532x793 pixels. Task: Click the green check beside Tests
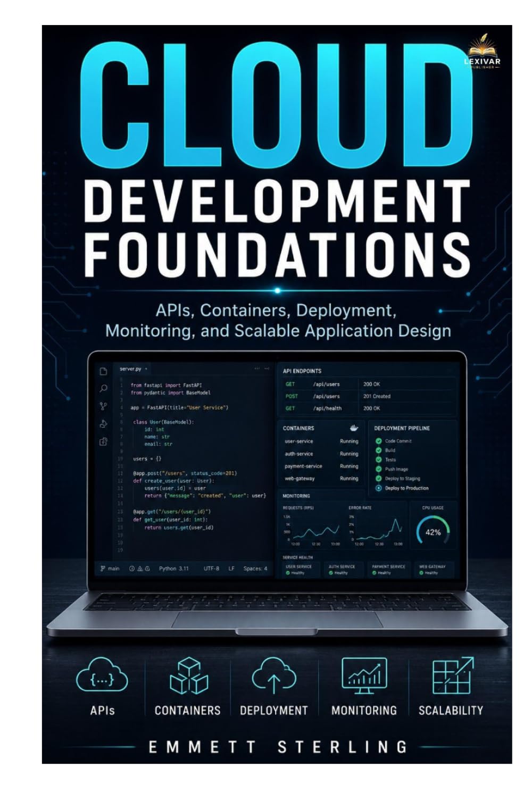point(379,460)
